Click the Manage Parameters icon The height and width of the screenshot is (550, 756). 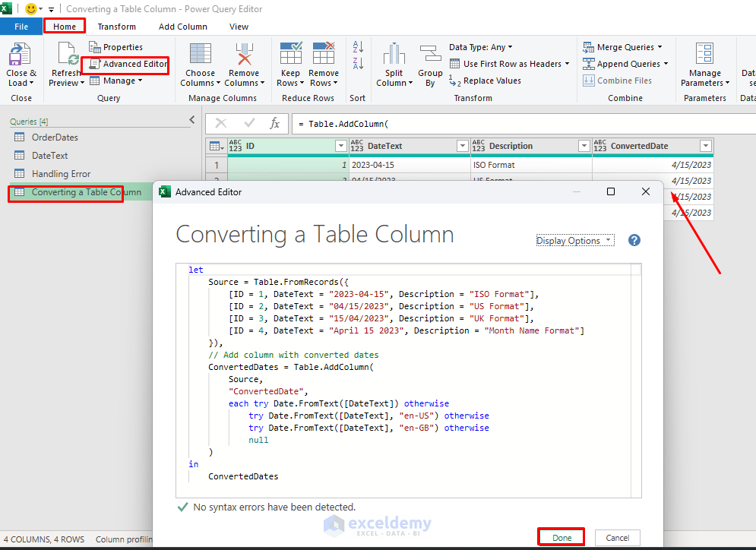(x=704, y=53)
